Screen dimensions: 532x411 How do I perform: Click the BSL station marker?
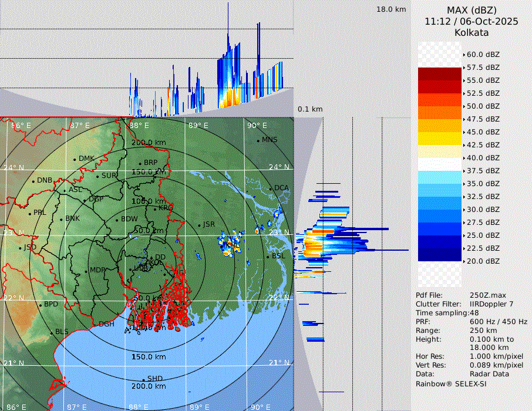tap(268, 257)
